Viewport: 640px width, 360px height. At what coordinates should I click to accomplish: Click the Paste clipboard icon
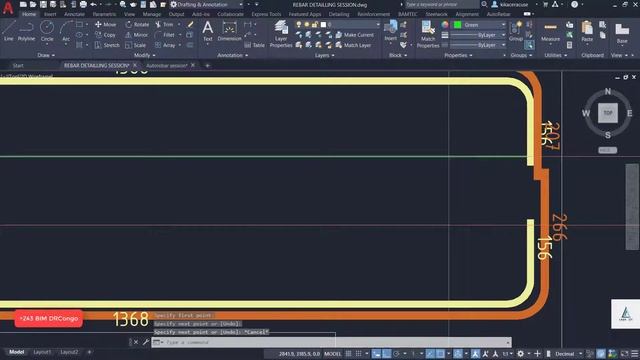[x=587, y=31]
